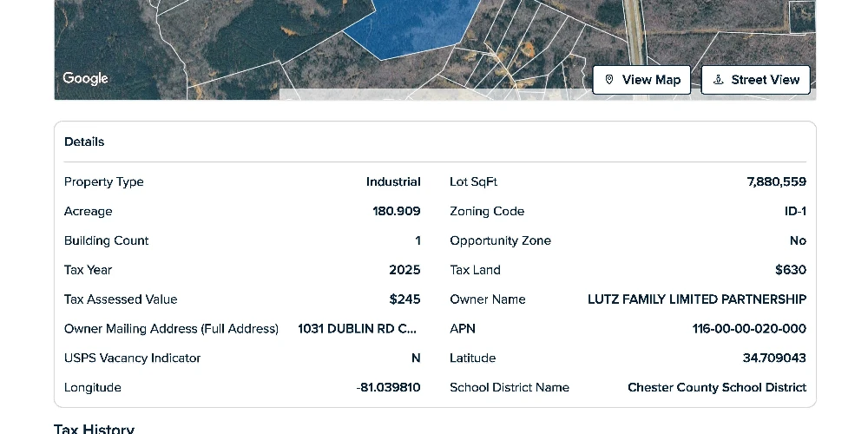The width and height of the screenshot is (868, 434).
Task: Open Street View of the property
Action: (756, 80)
